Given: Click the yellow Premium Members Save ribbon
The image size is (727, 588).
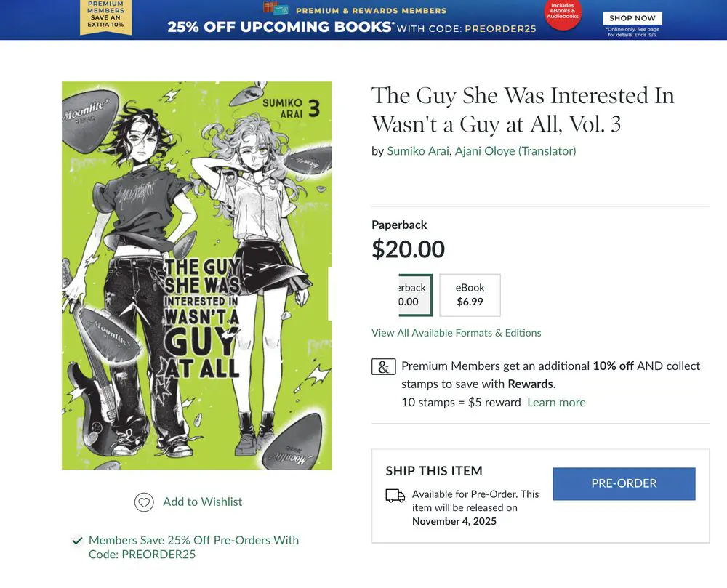Looking at the screenshot, I should coord(105,17).
